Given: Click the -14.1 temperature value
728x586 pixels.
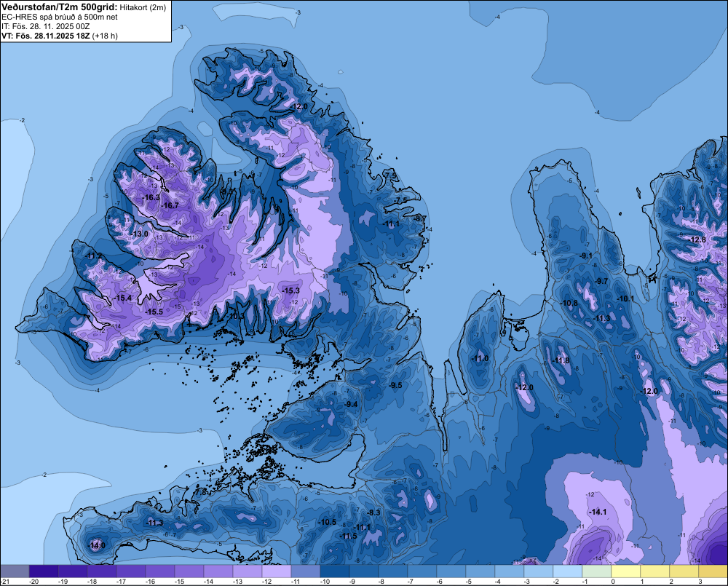Looking at the screenshot, I should point(598,512).
